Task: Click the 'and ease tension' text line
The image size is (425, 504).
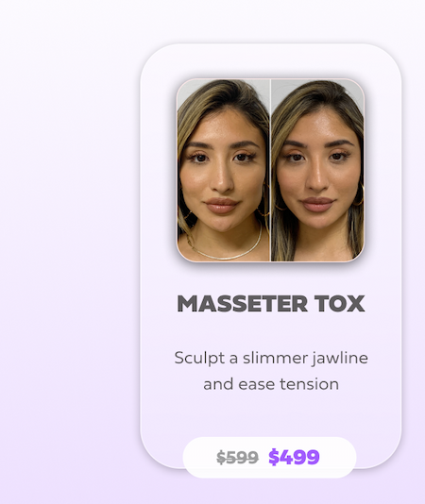Action: (x=271, y=384)
